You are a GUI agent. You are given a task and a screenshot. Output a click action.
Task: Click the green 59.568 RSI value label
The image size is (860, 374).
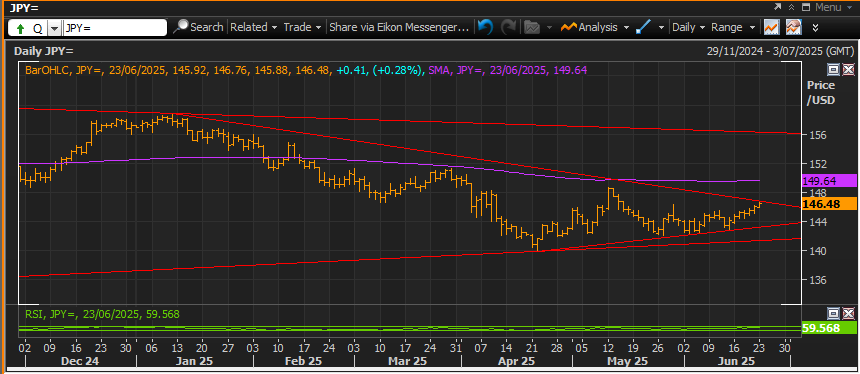tap(829, 328)
